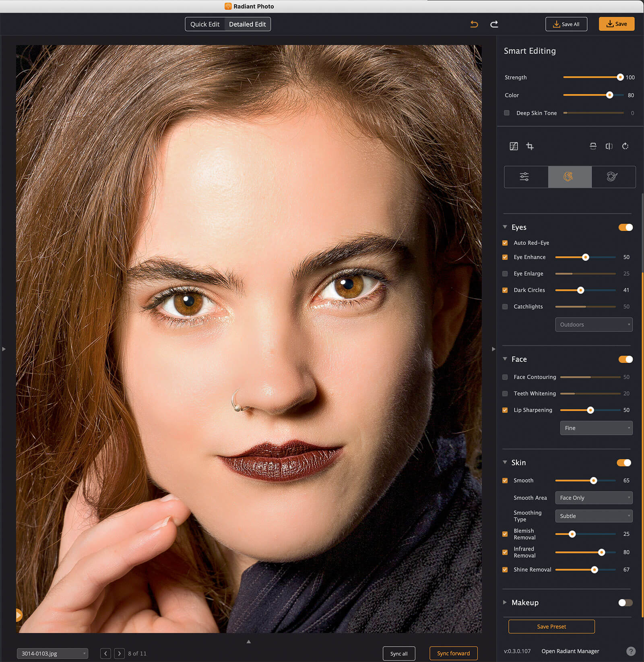Open the sliders adjustments tab
Image resolution: width=644 pixels, height=662 pixels.
pyautogui.click(x=524, y=177)
